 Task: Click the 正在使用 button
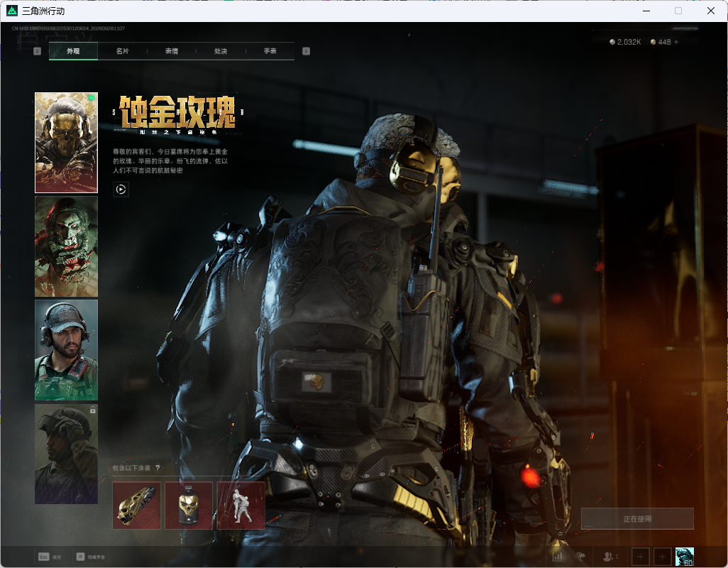pos(637,519)
